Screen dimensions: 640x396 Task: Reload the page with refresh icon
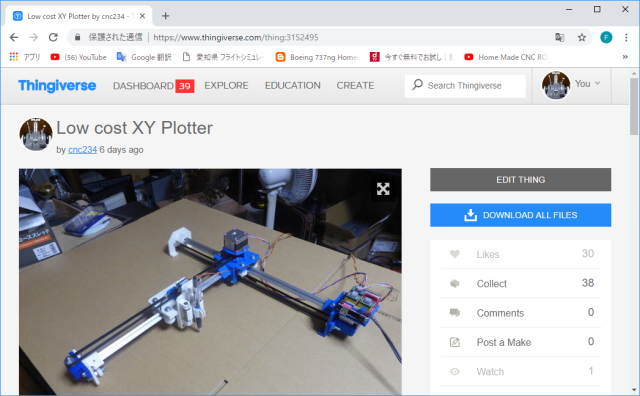[x=53, y=38]
